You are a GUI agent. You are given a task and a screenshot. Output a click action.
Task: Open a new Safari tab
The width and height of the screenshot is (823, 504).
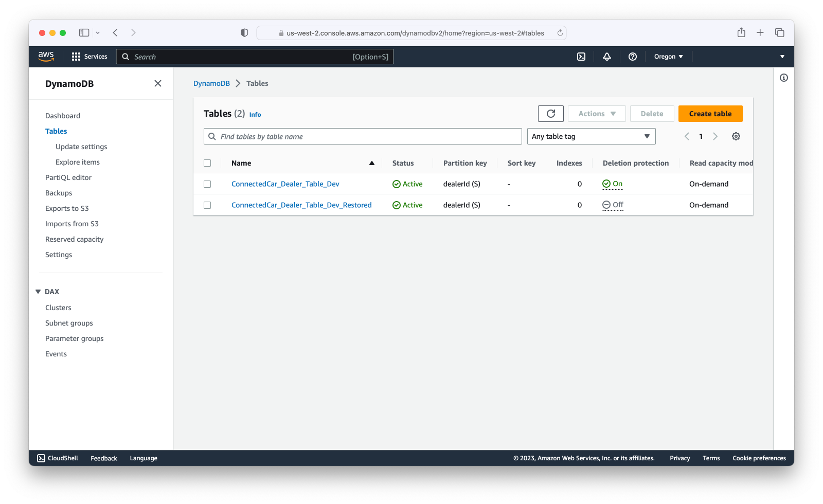pos(760,32)
